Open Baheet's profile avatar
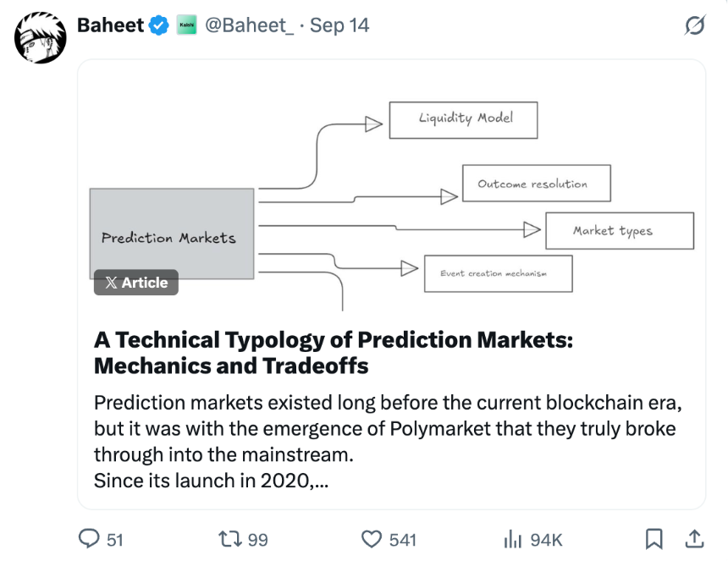The height and width of the screenshot is (561, 728). [x=40, y=37]
